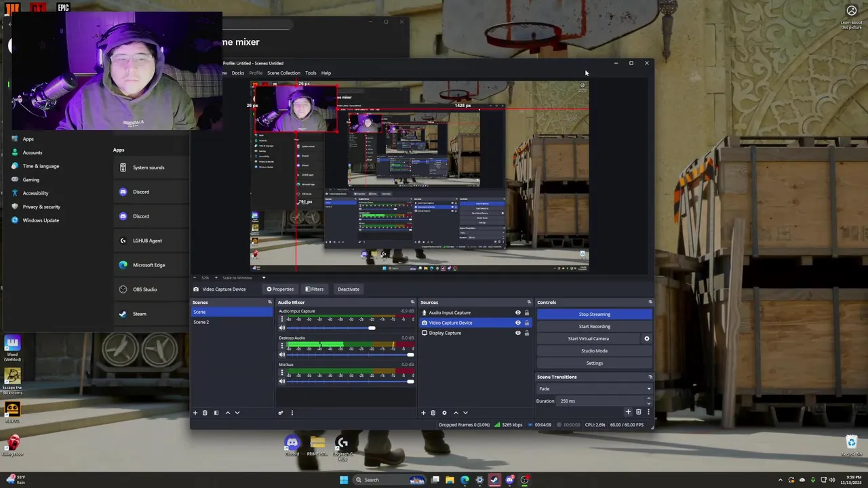Image resolution: width=868 pixels, height=488 pixels.
Task: Click Start Recording button
Action: coord(595,327)
